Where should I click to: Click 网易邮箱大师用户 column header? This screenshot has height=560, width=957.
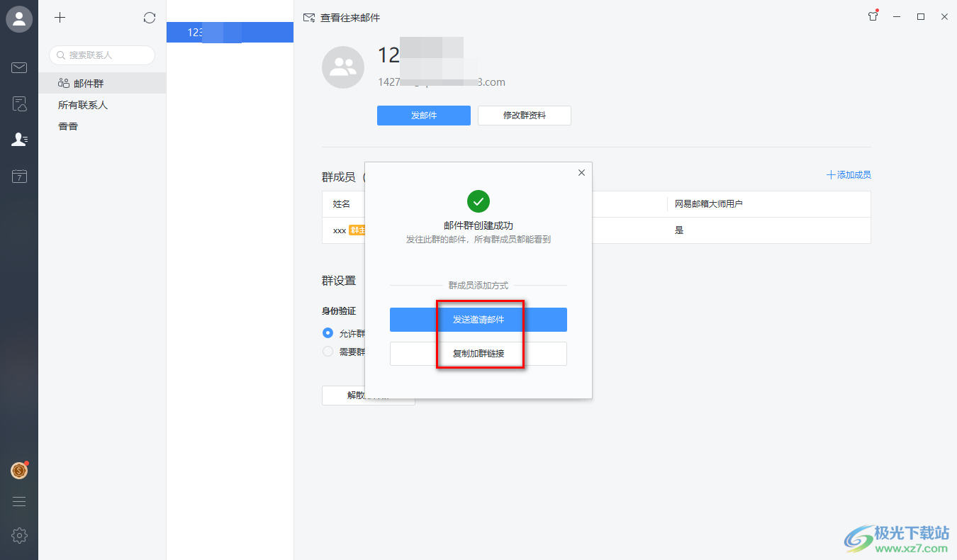(708, 204)
